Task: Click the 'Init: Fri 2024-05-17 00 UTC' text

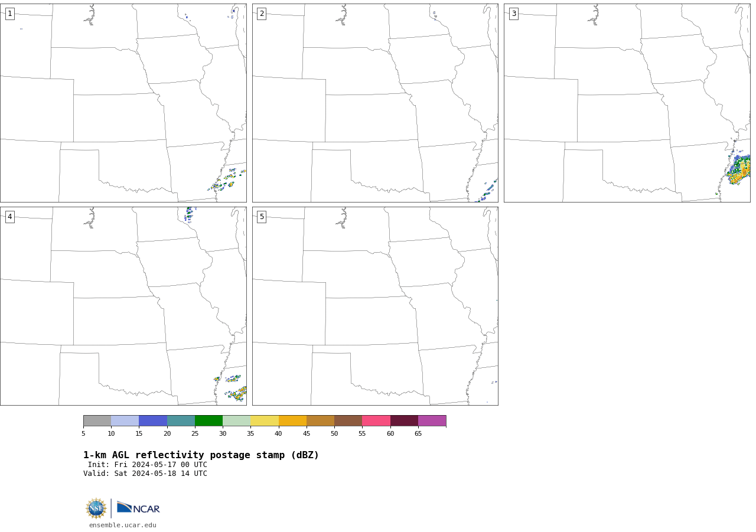Action: [148, 465]
